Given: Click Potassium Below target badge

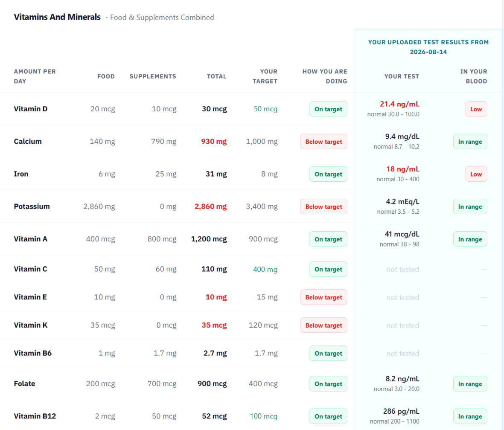Looking at the screenshot, I should click(x=323, y=206).
